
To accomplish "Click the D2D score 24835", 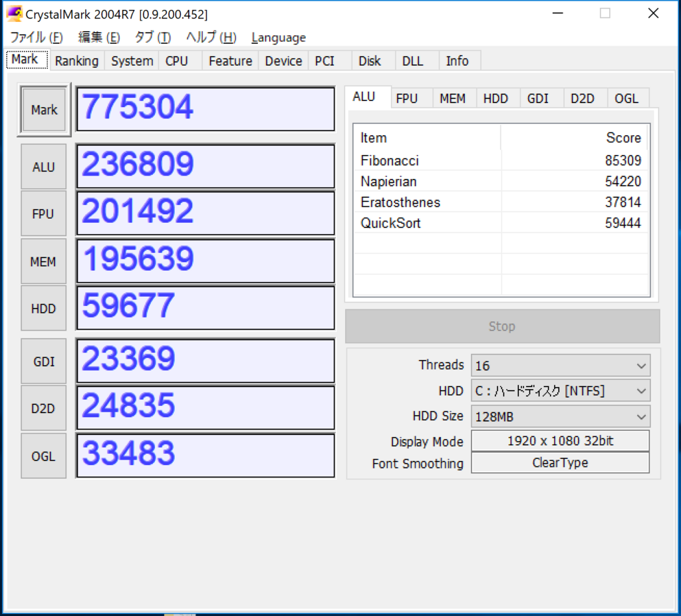I will click(x=205, y=408).
